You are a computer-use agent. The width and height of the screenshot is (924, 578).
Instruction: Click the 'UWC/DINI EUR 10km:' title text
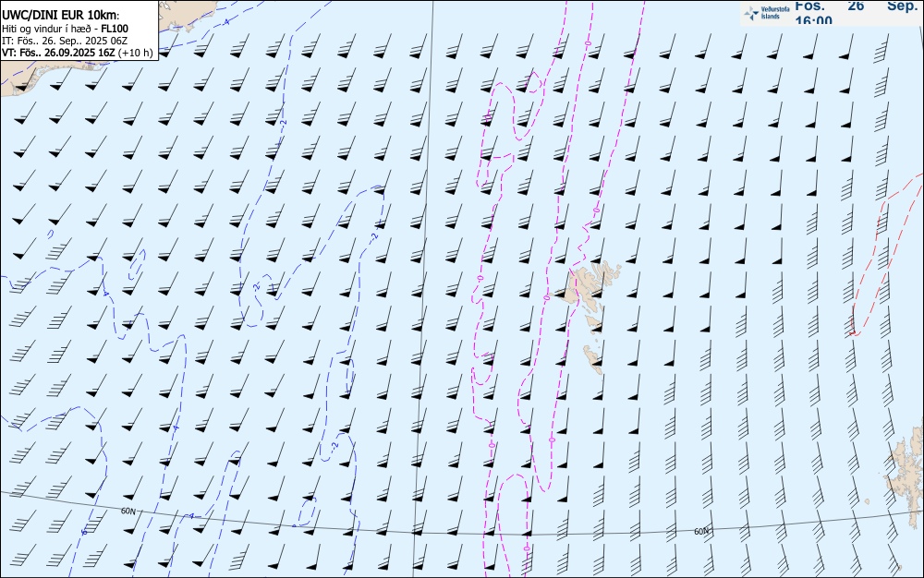(61, 16)
